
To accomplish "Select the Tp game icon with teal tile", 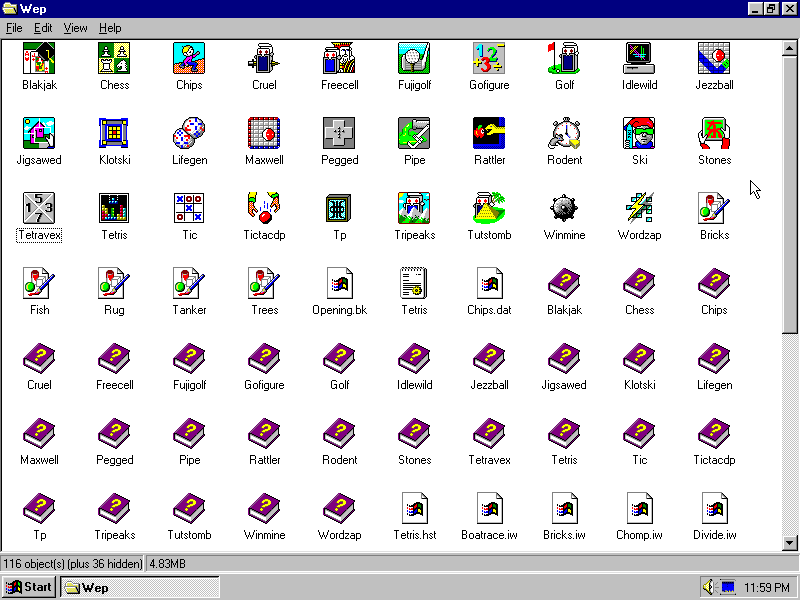I will 339,208.
